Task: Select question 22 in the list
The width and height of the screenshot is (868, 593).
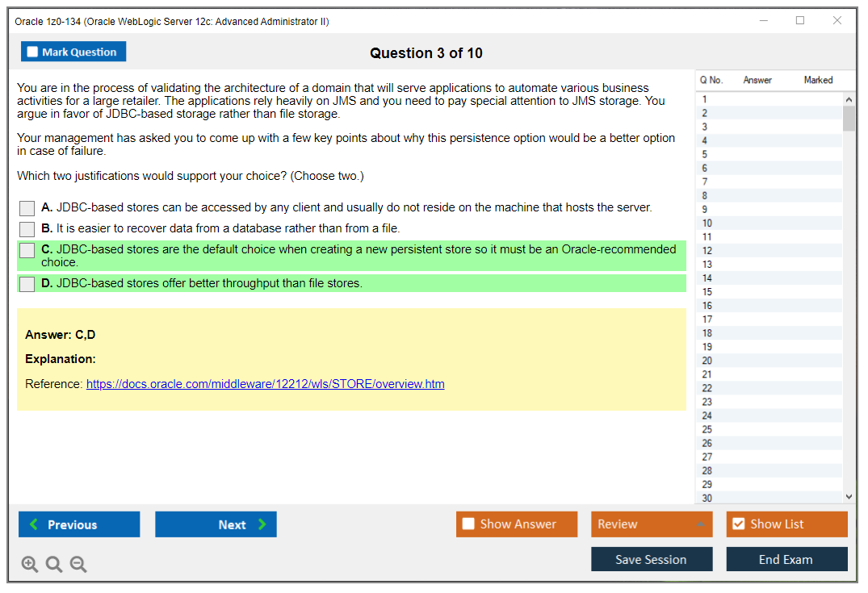Action: (769, 388)
